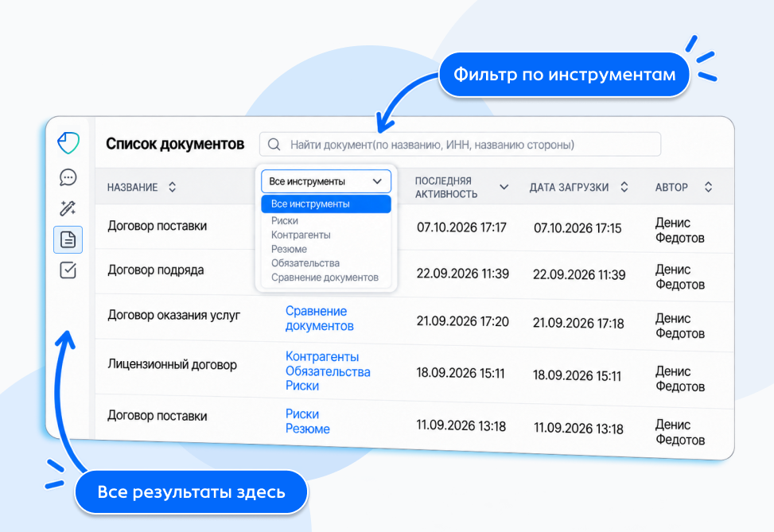The image size is (774, 532).
Task: Choose Резюме in the tools dropdown
Action: 289,249
